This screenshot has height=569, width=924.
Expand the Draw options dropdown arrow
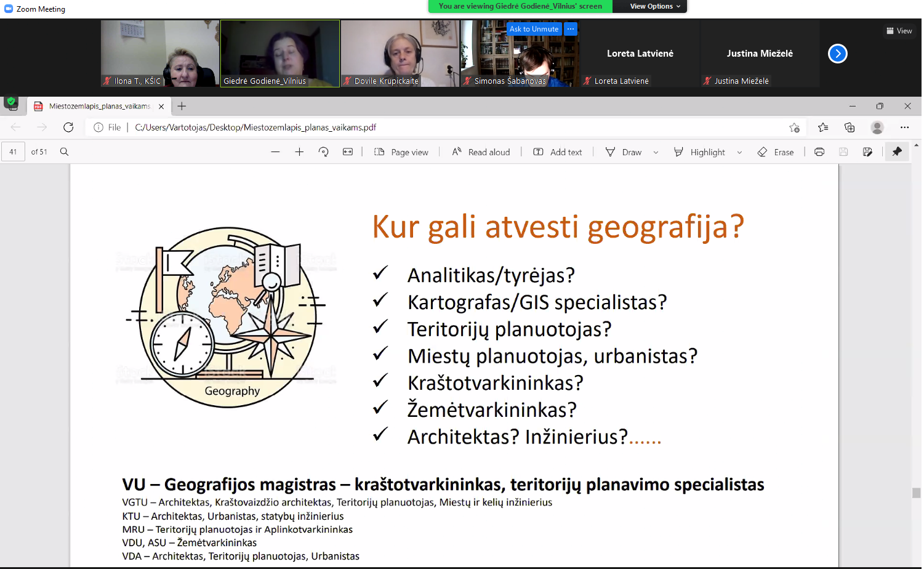coord(656,153)
